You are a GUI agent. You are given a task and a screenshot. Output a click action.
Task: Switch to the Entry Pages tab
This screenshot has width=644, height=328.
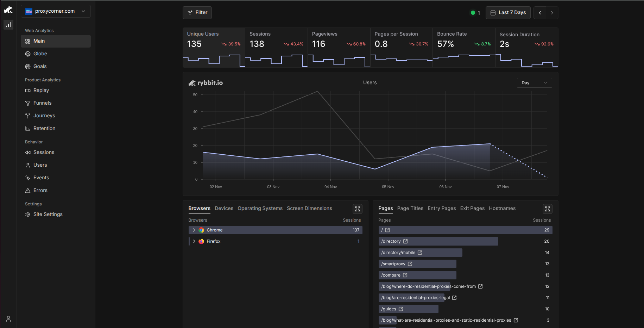(441, 209)
